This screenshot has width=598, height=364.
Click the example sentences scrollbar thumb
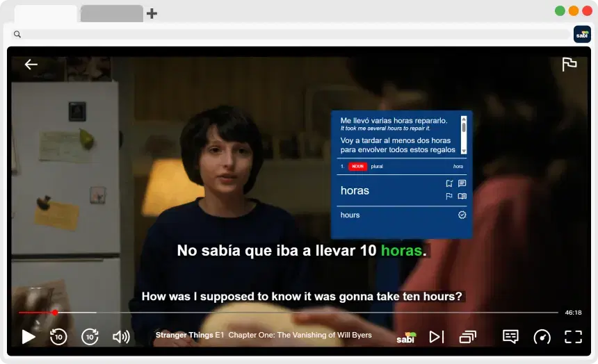point(464,127)
